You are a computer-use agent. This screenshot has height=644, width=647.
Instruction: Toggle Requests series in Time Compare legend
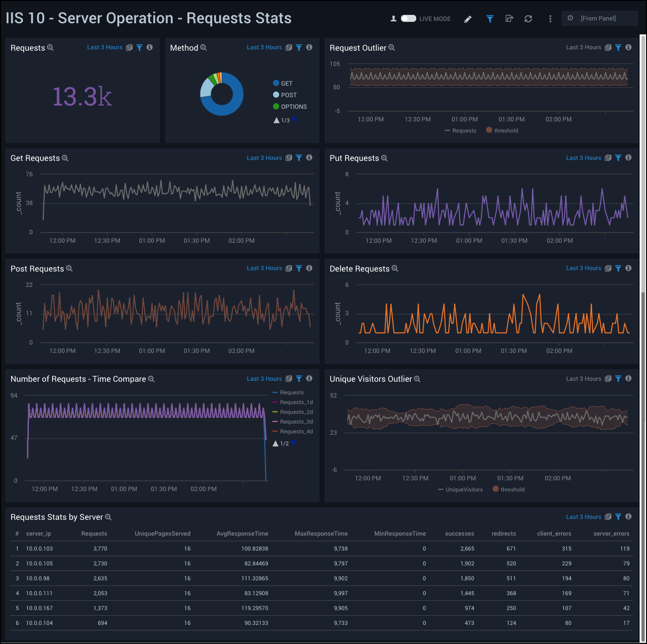coord(288,392)
